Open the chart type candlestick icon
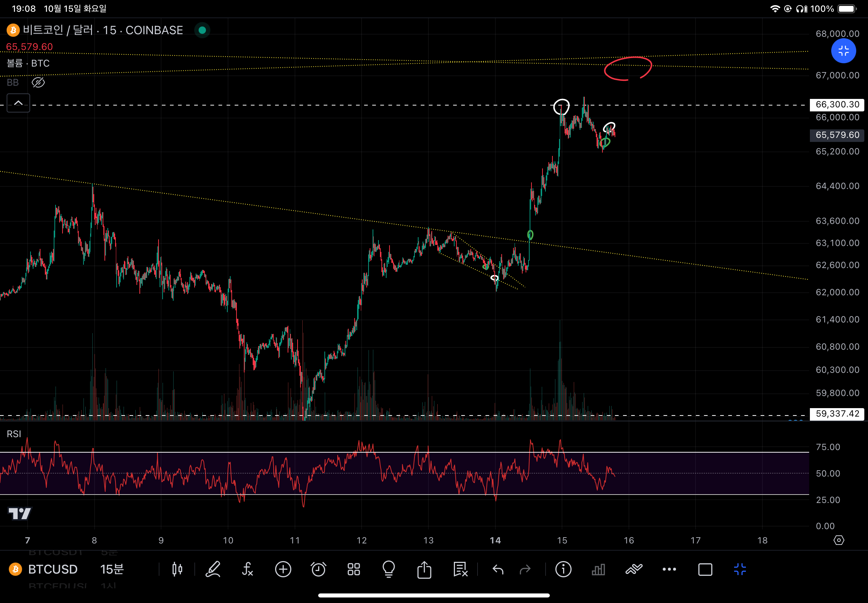868x603 pixels. [177, 570]
